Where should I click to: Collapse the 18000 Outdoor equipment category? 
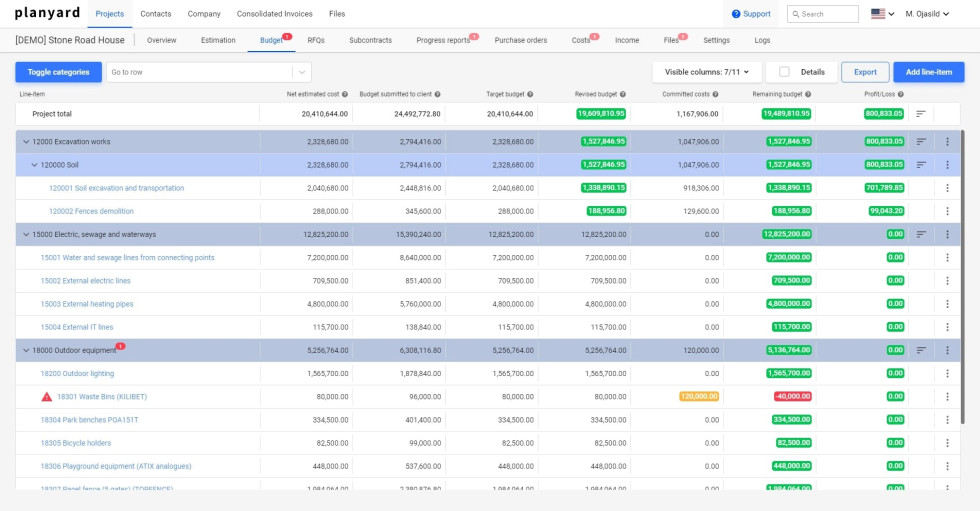[26, 350]
